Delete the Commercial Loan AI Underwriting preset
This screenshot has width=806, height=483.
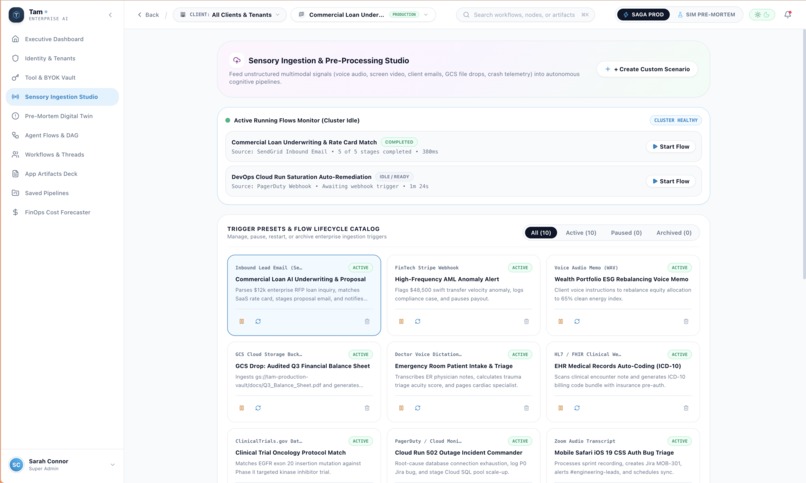367,322
